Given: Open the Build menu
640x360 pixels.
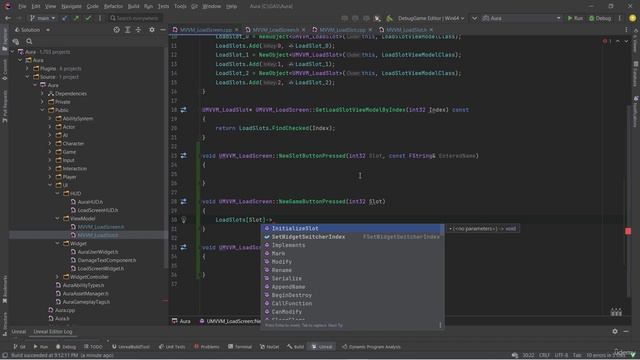Looking at the screenshot, I should (x=133, y=6).
